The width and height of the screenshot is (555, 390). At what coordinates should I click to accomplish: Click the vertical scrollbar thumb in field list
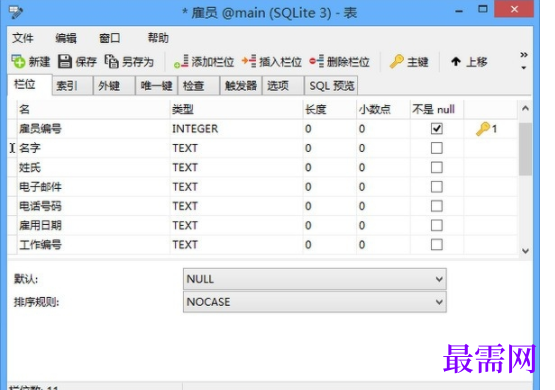coord(525,149)
